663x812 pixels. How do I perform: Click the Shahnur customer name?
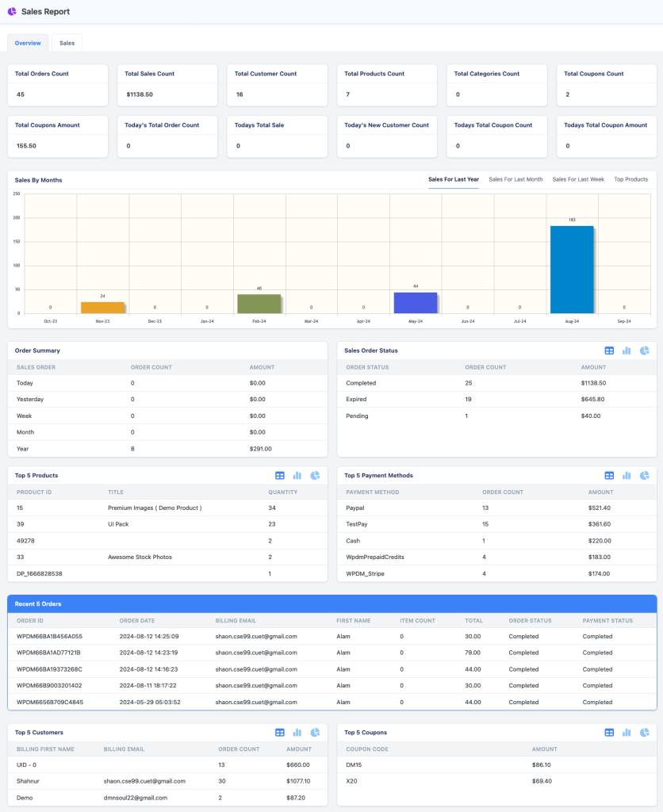point(28,781)
